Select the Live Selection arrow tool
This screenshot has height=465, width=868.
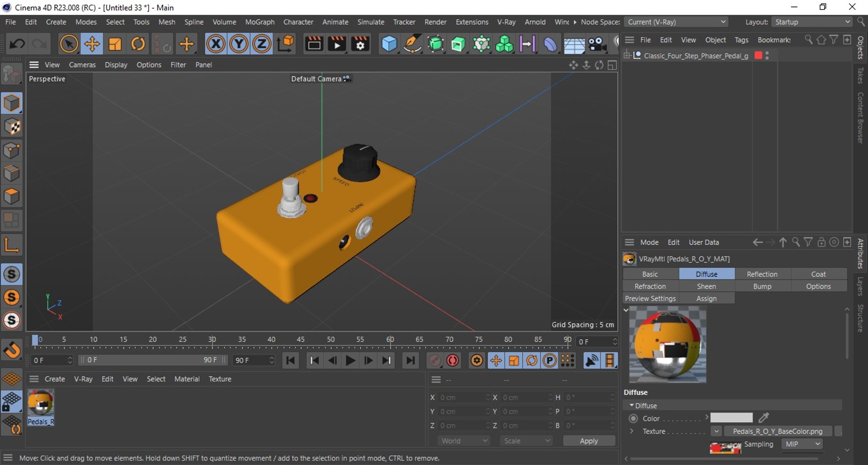click(69, 44)
